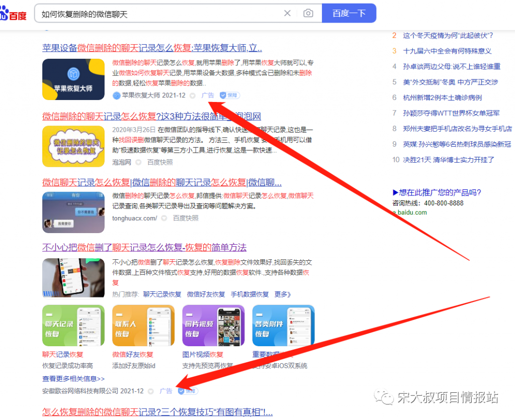Image resolution: width=515 pixels, height=420 pixels.
Task: Click 查看更多相关信息>> link
Action: (73, 379)
